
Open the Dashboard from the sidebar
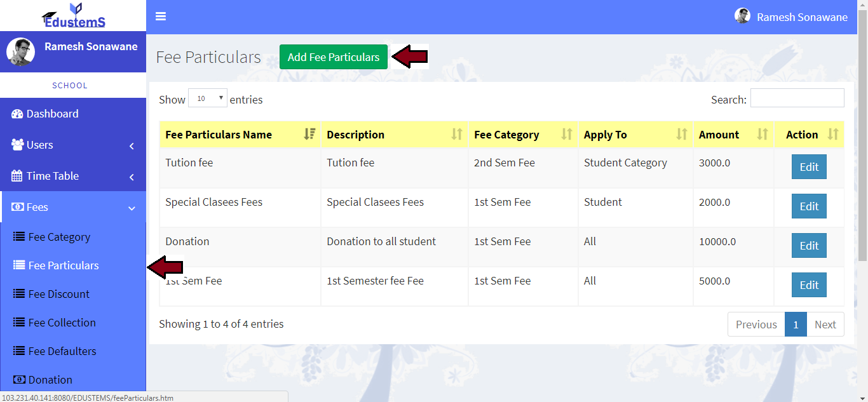click(x=17, y=114)
